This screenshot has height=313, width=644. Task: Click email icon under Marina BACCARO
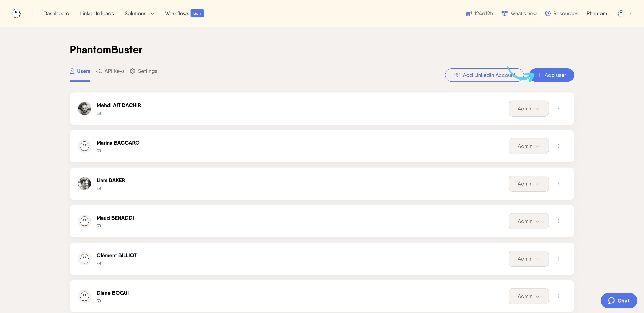pos(99,151)
